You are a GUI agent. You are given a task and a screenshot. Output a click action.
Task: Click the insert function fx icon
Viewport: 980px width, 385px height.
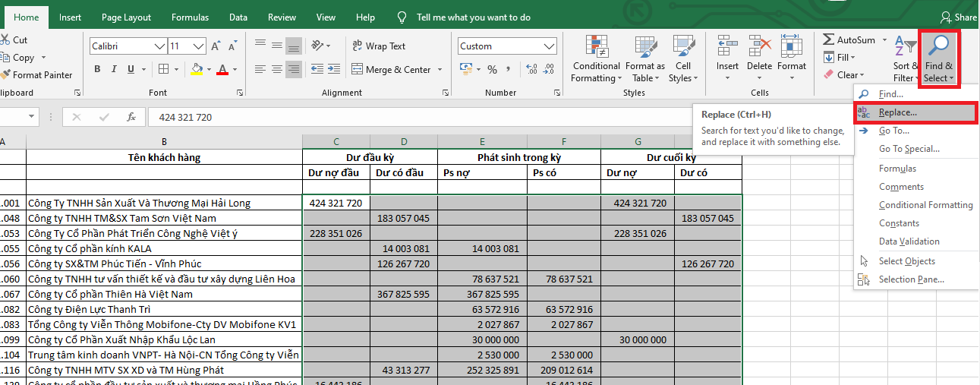click(x=131, y=117)
